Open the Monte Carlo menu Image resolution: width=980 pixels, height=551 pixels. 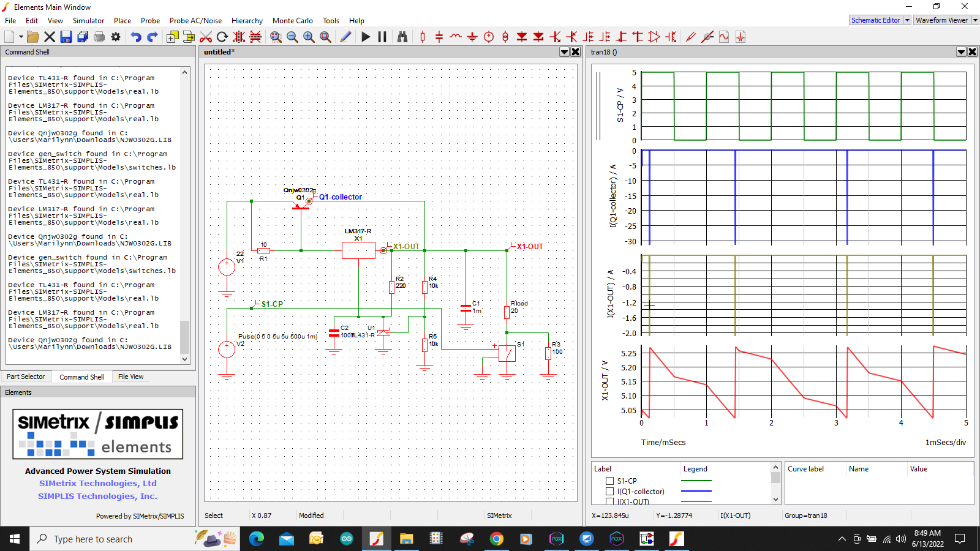click(x=293, y=20)
